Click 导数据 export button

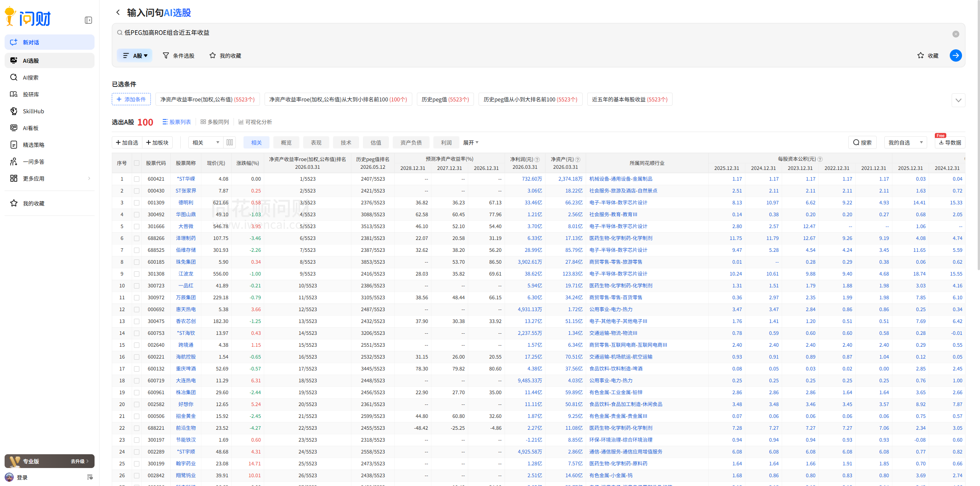pos(950,142)
